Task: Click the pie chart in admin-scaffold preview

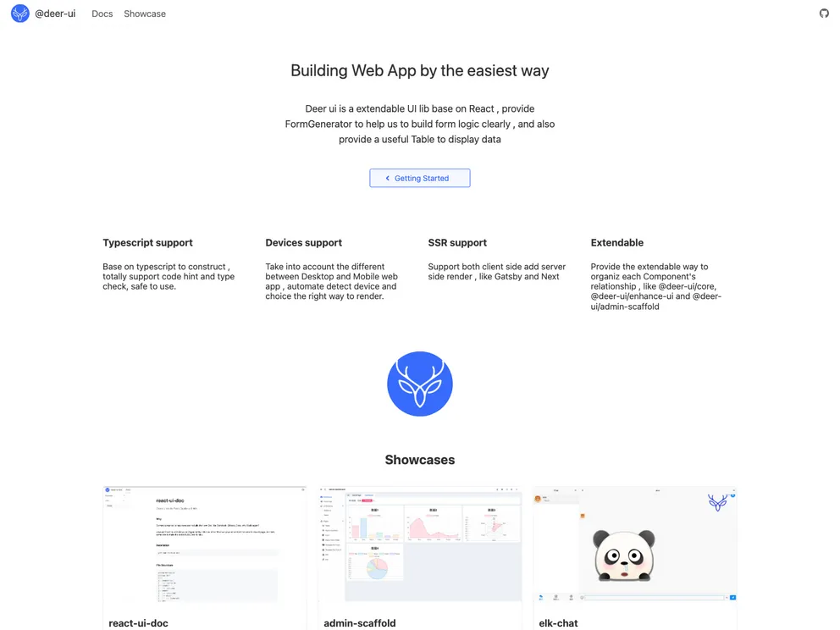Action: (378, 568)
